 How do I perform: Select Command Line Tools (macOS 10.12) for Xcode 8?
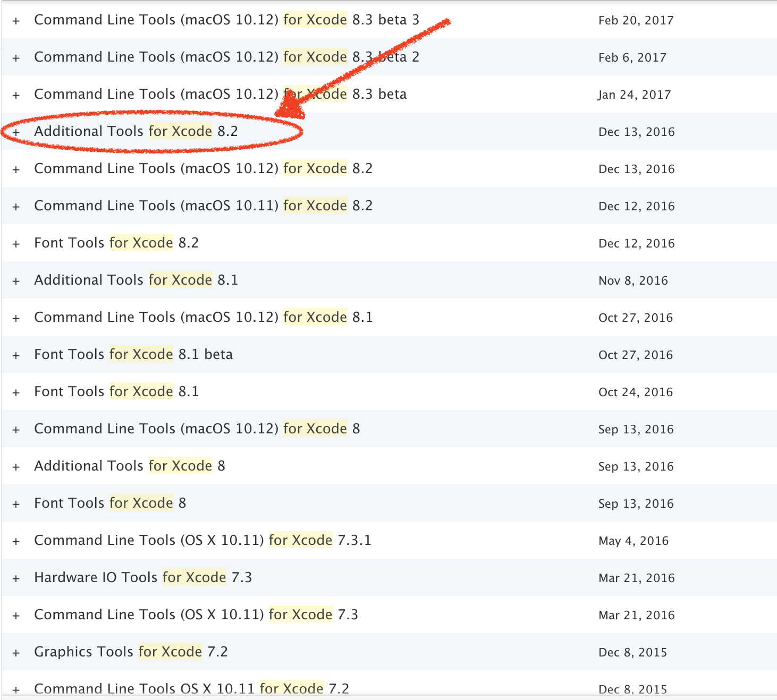tap(197, 429)
